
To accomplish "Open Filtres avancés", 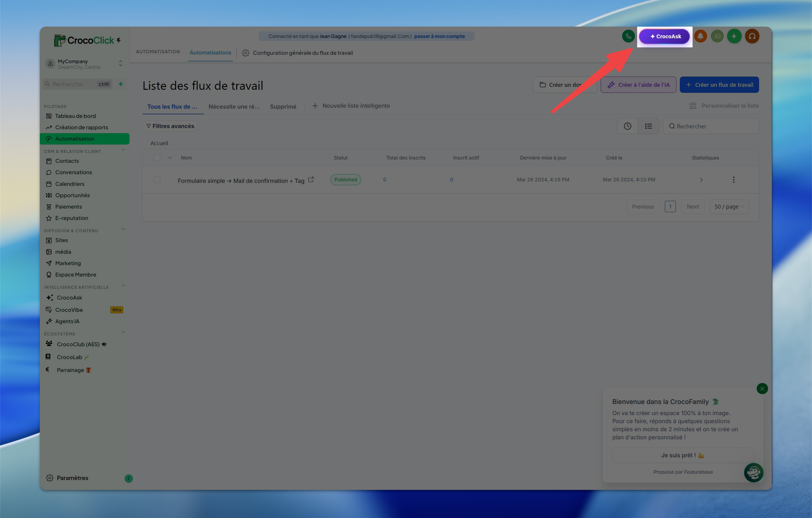I will click(170, 126).
